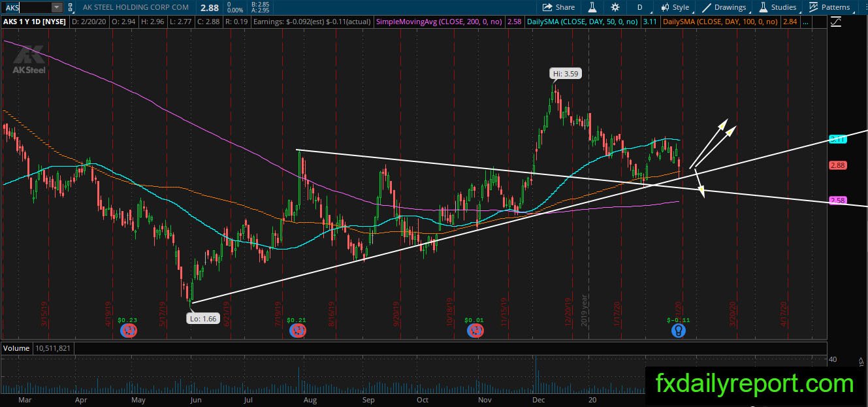
Task: Click the $0.23 earnings event icon
Action: tap(129, 331)
